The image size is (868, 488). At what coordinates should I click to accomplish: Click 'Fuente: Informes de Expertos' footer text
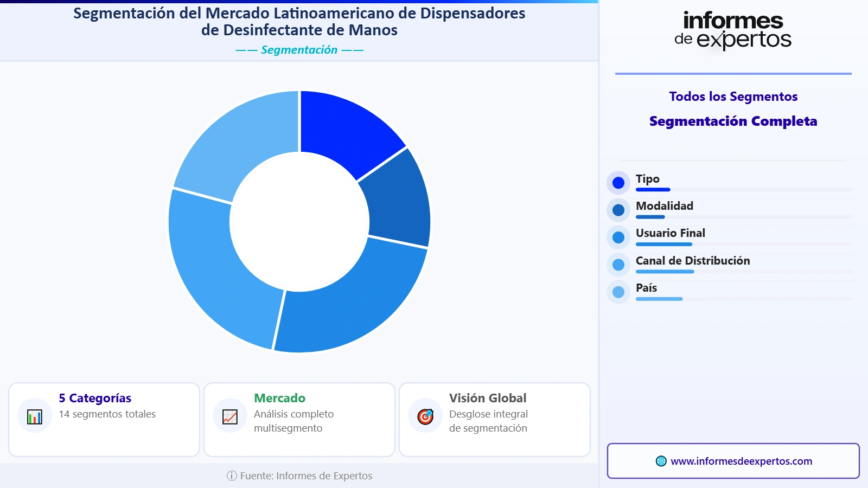306,476
